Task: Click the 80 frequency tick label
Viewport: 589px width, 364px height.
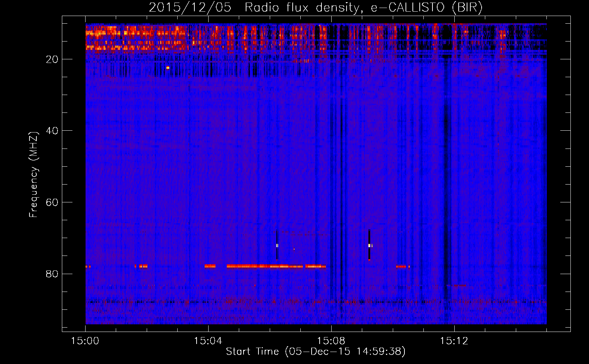Action: [52, 274]
